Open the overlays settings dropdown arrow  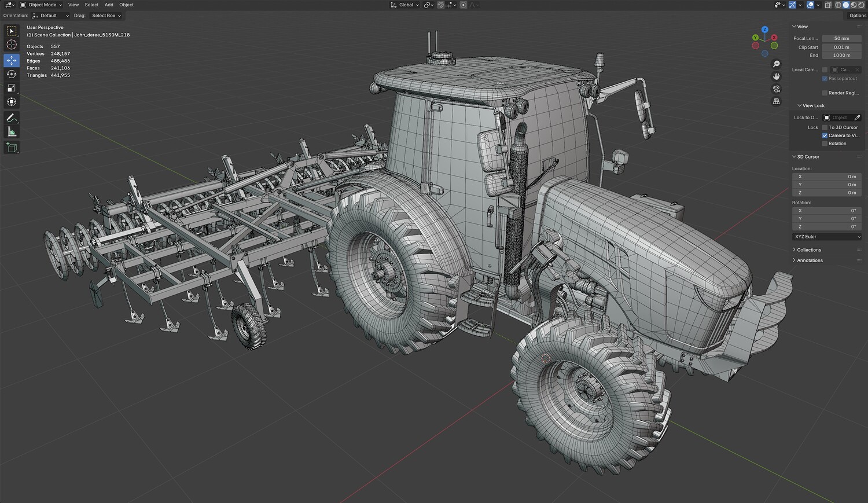(x=818, y=5)
